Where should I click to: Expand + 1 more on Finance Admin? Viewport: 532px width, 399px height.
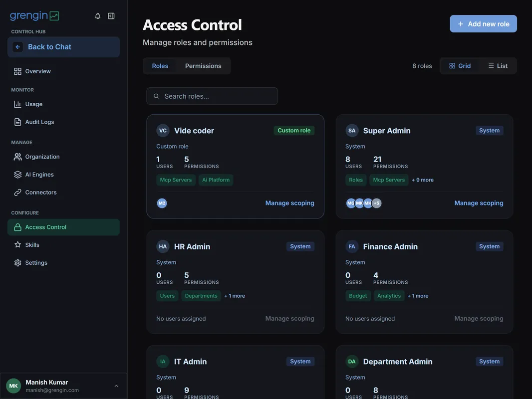coord(418,296)
